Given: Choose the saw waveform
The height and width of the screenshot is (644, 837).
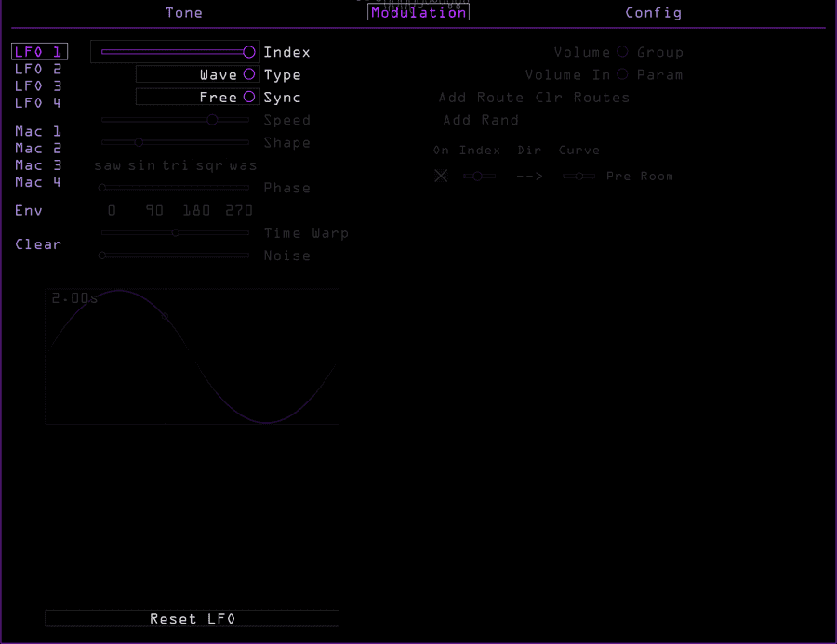Looking at the screenshot, I should point(107,165).
